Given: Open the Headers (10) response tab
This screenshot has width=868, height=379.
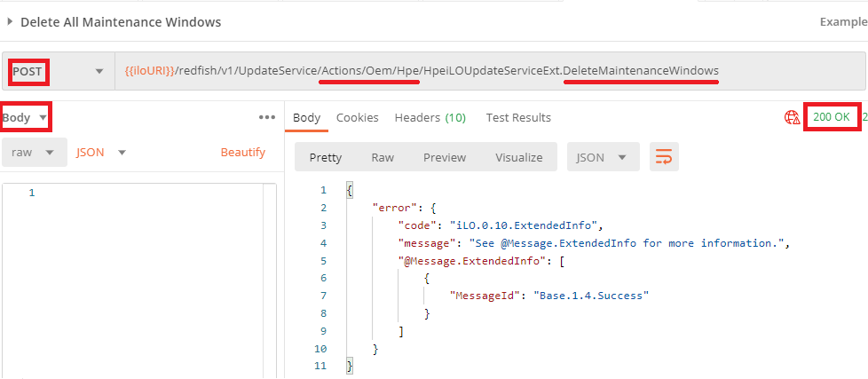Looking at the screenshot, I should (430, 117).
